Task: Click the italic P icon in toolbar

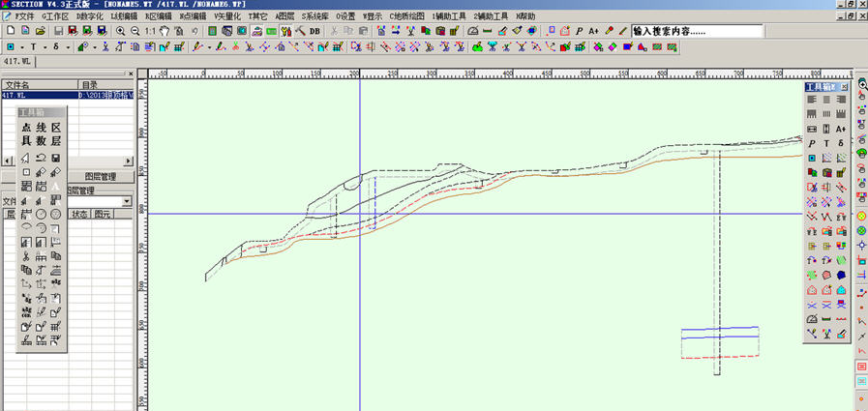Action: 579,31
